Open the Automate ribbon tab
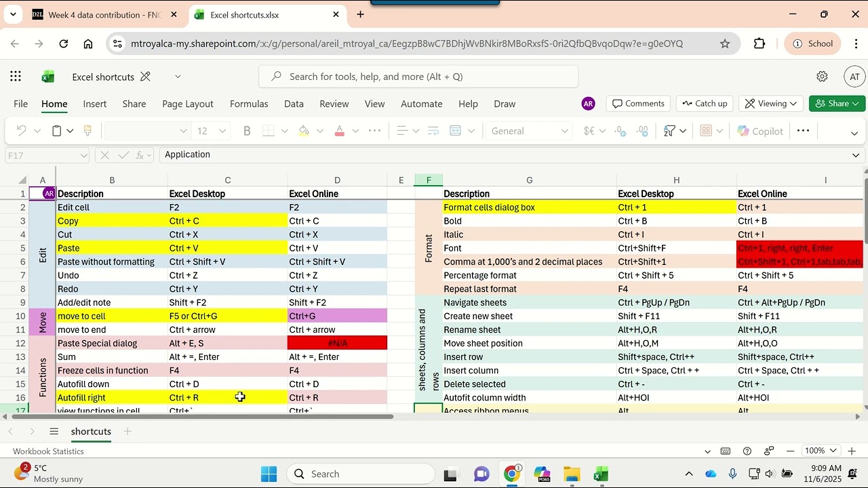This screenshot has width=868, height=488. 422,104
